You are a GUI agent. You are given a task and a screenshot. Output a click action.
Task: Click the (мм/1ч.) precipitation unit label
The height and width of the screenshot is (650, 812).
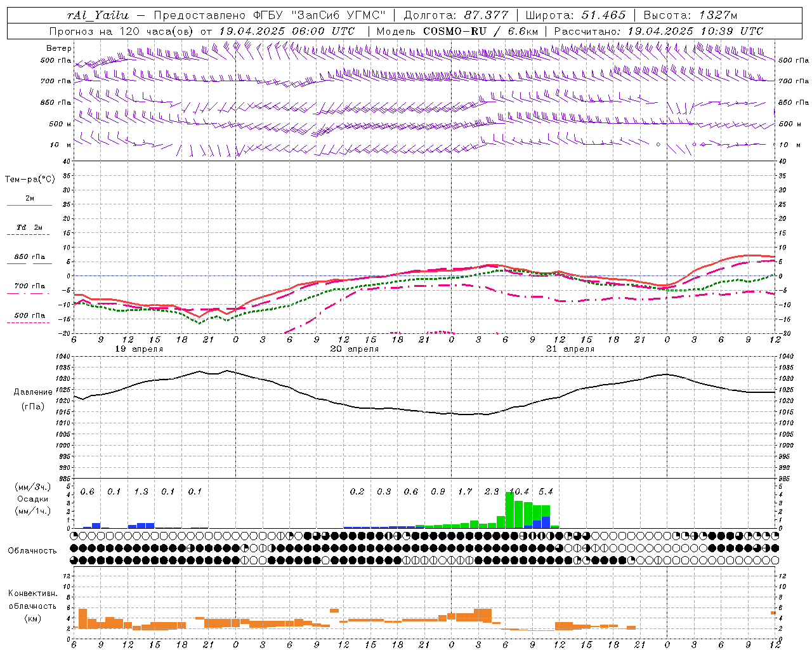coord(33,511)
